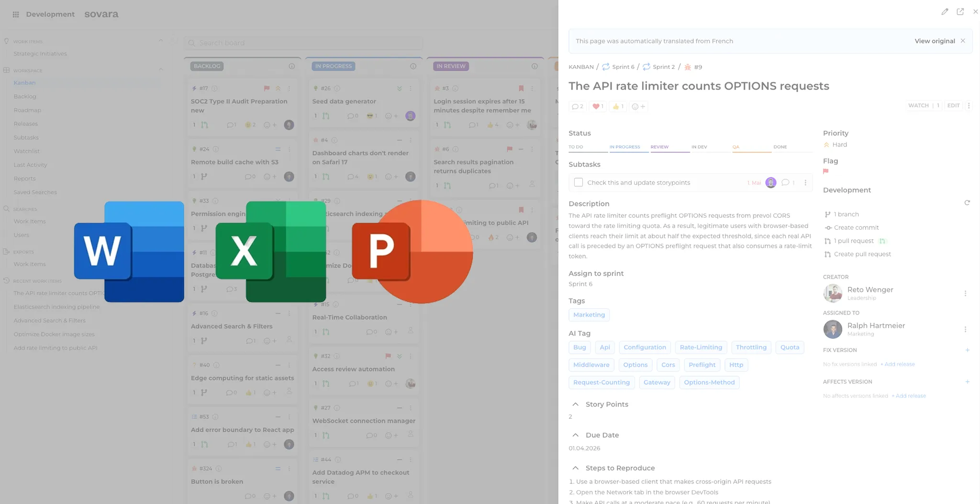This screenshot has height=504, width=980.
Task: Collapse the Due Date section
Action: click(x=575, y=435)
